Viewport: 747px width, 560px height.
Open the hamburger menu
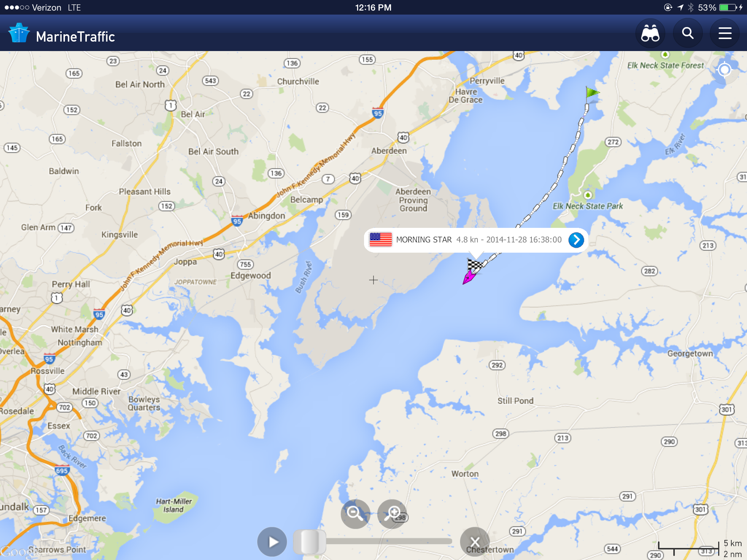(x=725, y=34)
